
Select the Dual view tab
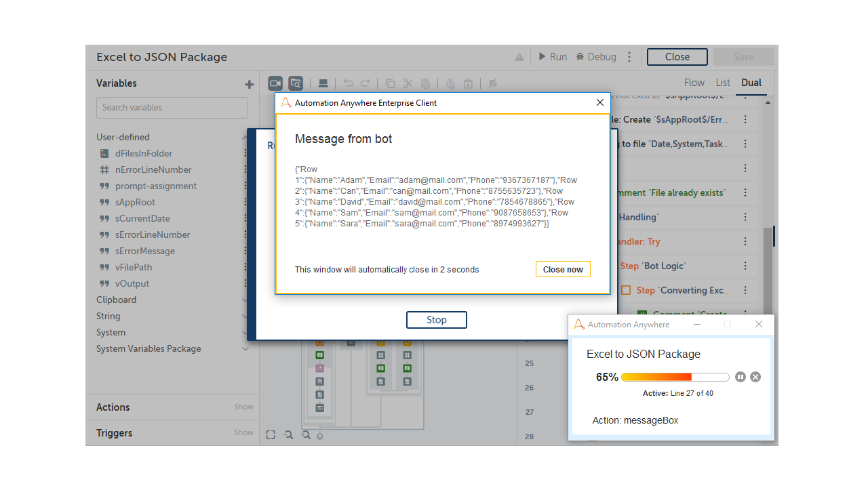(751, 83)
